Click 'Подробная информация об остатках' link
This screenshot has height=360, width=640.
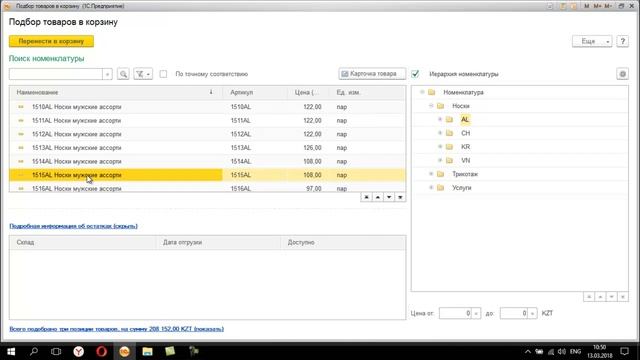point(73,226)
